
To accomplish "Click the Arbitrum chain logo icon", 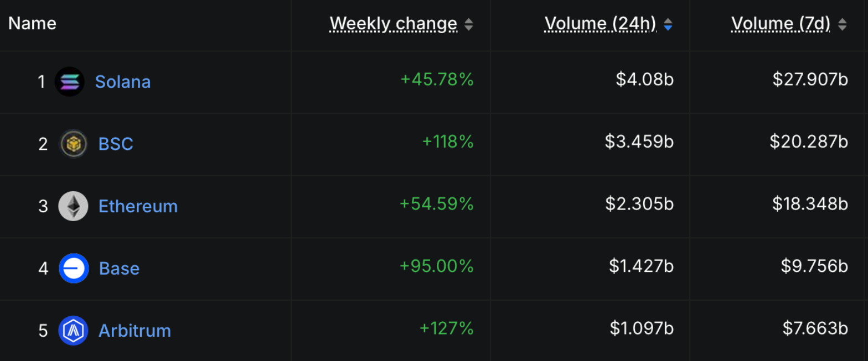I will click(73, 331).
